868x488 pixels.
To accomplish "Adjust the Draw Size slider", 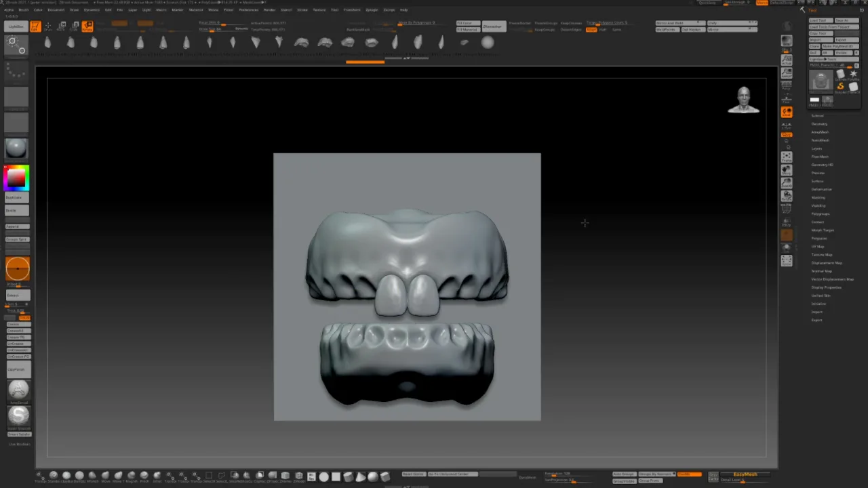I will coord(223,29).
